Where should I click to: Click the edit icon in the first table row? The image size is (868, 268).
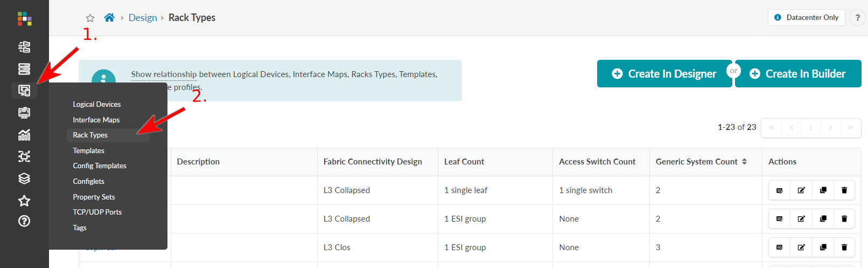tap(801, 190)
